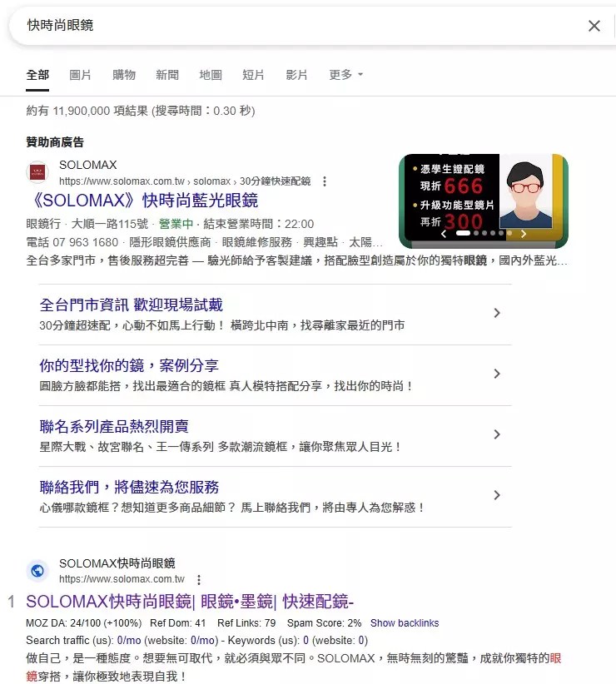
Task: Open the 《SOLOMAX》快時尚藍光眼鏡 ad title link
Action: tap(142, 201)
